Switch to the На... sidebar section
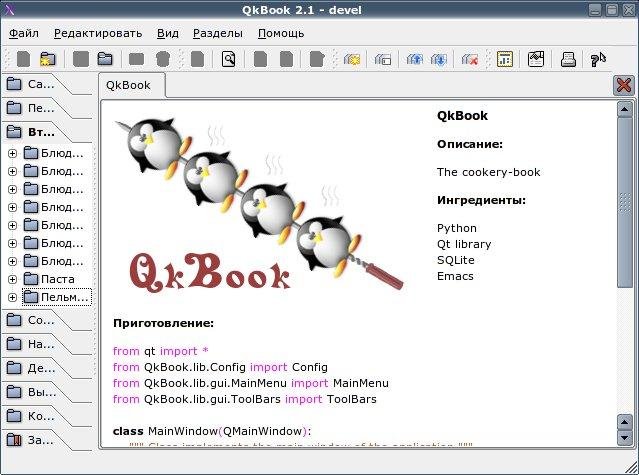This screenshot has width=639, height=475. [41, 344]
